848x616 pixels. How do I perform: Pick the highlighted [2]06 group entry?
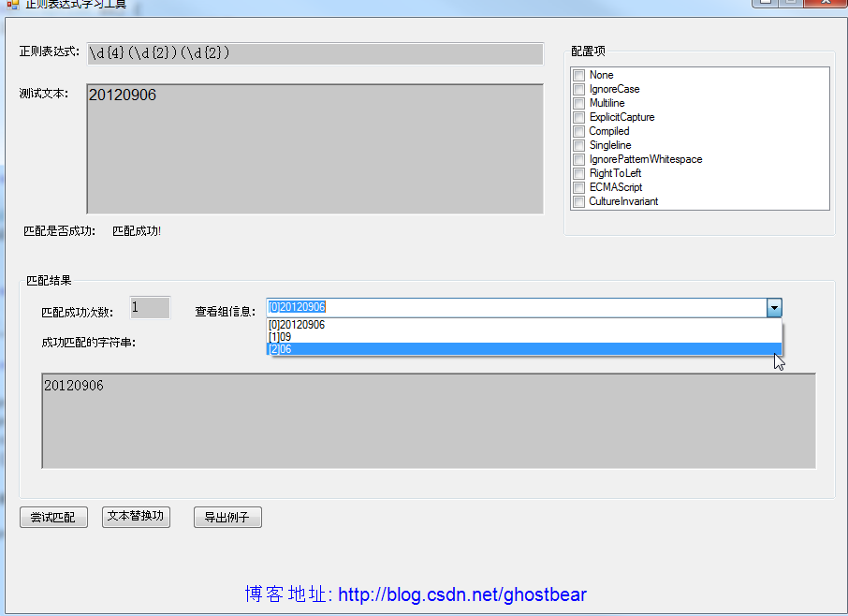click(524, 349)
